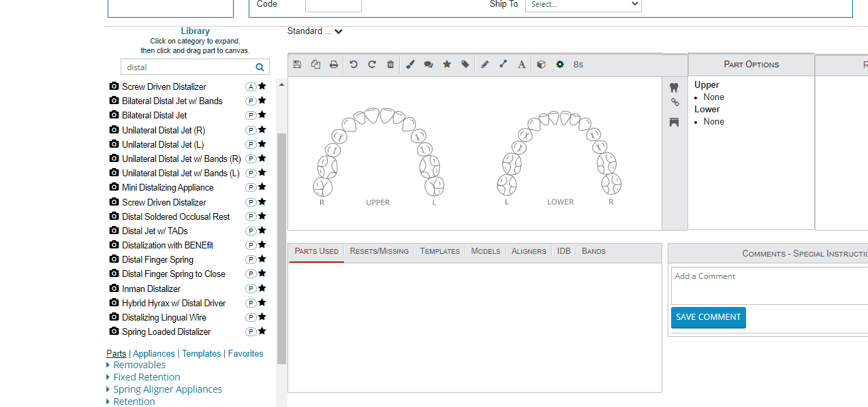Image resolution: width=868 pixels, height=407 pixels.
Task: Expand the Removables category
Action: pos(139,365)
